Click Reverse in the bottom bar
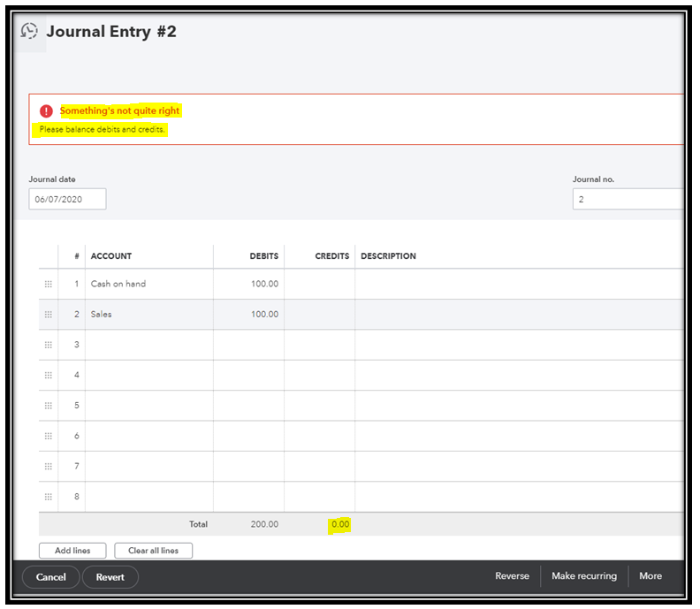Viewport: 700px width, 609px height. coord(512,576)
